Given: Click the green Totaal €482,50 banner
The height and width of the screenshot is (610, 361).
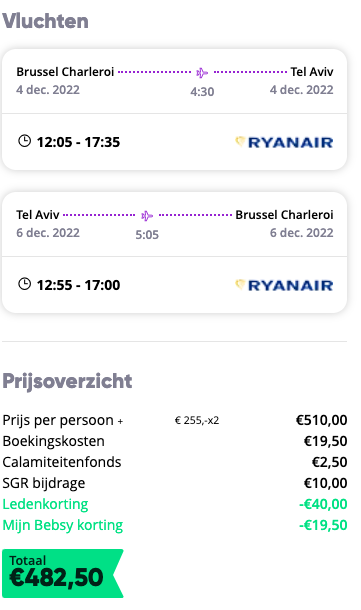Looking at the screenshot, I should pos(63,573).
